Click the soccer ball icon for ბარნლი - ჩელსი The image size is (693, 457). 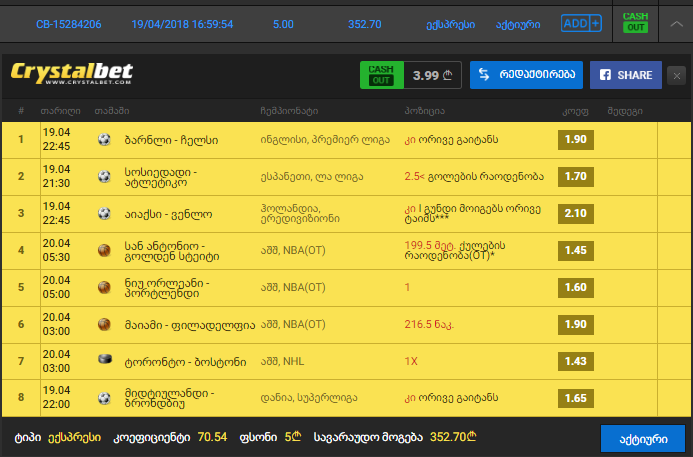[x=104, y=140]
